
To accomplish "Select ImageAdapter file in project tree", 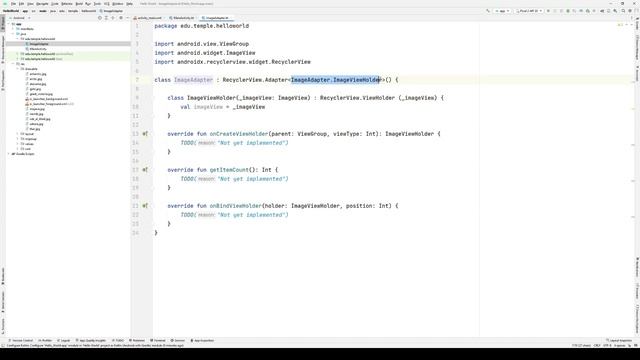I will click(x=39, y=44).
